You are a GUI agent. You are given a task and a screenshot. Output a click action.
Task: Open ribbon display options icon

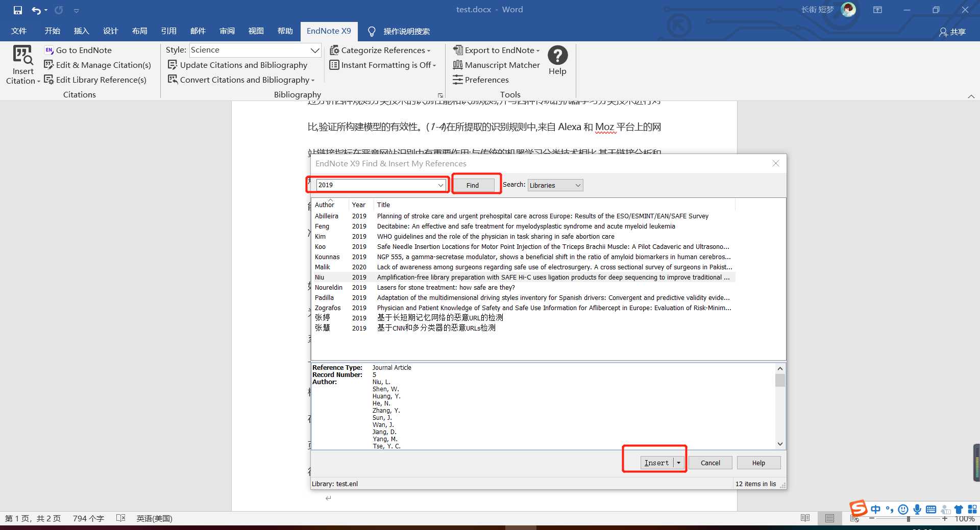click(877, 10)
